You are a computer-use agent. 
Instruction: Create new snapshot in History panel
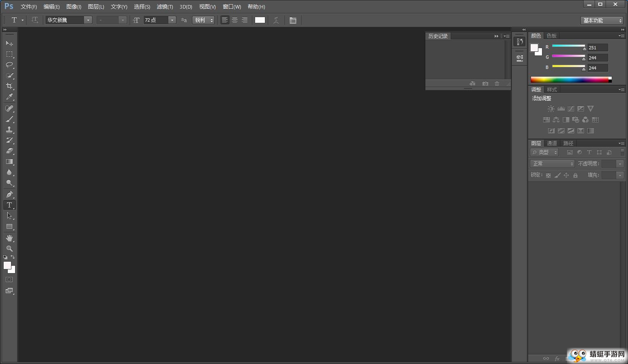pos(485,84)
